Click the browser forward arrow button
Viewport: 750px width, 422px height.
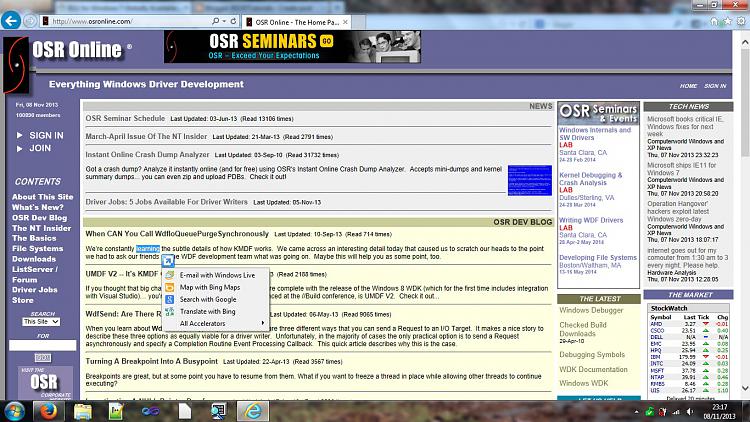[31, 21]
